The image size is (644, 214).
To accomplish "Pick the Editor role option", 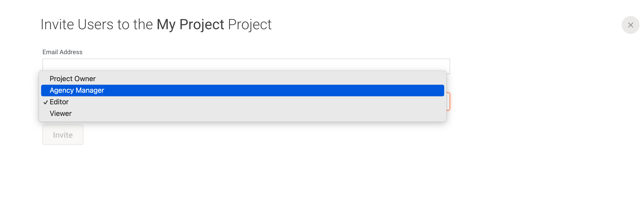I will point(59,102).
